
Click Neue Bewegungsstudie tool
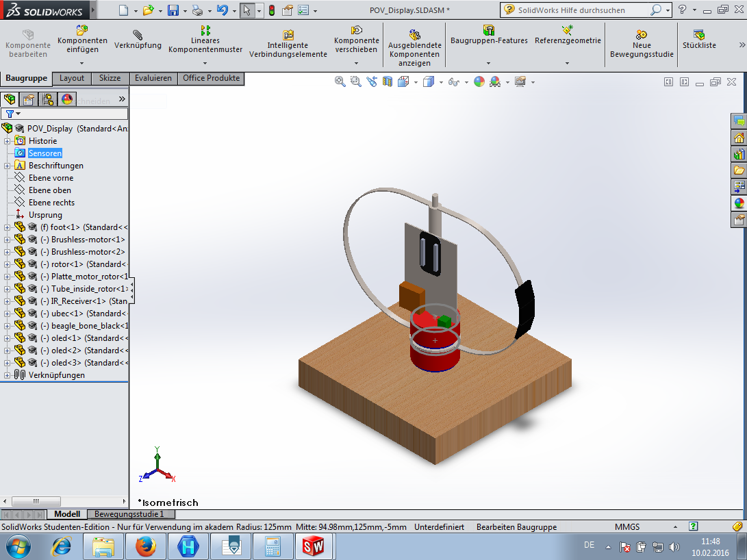pos(642,43)
